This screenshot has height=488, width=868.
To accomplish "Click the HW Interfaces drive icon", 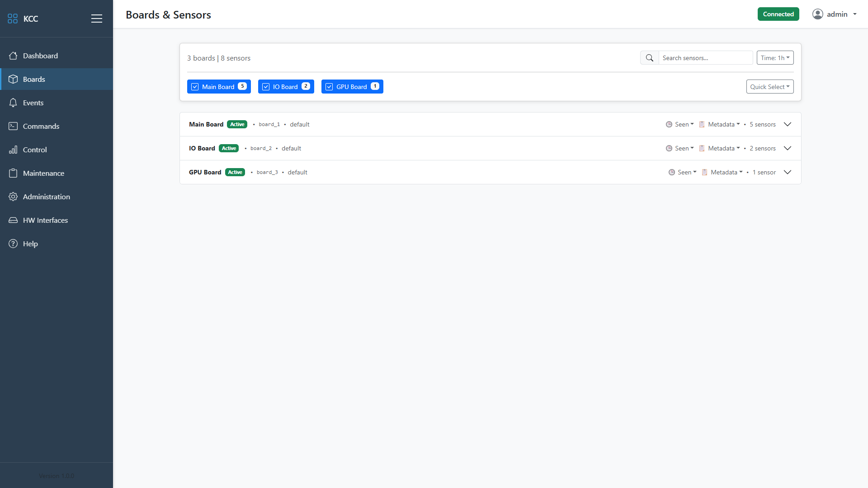I will tap(13, 220).
